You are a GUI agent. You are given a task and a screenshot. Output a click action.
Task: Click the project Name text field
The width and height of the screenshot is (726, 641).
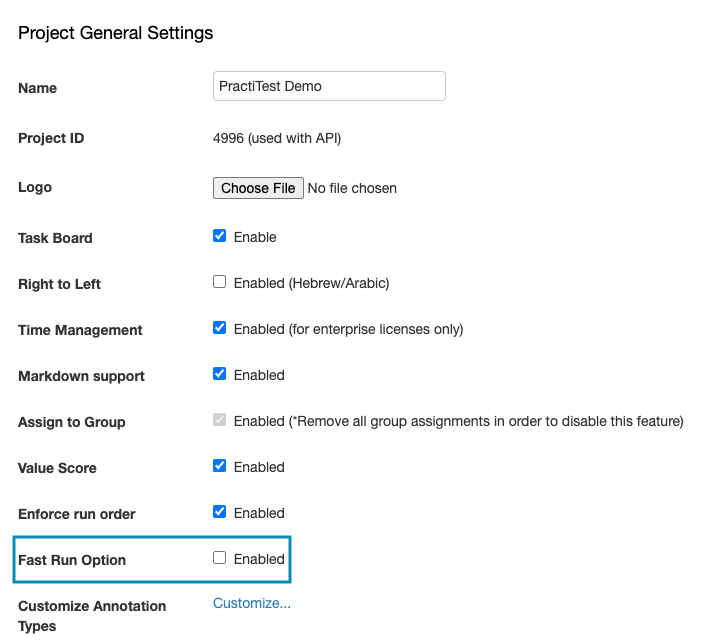pyautogui.click(x=329, y=86)
